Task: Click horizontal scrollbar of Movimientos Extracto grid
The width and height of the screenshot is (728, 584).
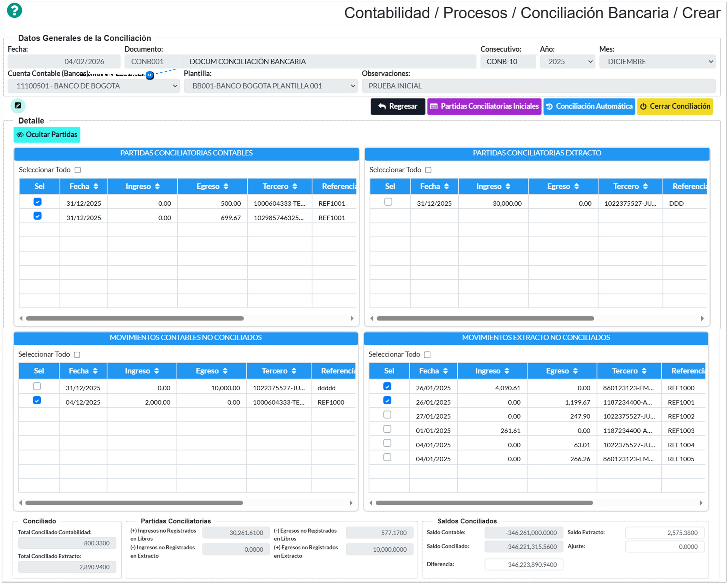Action: (484, 503)
